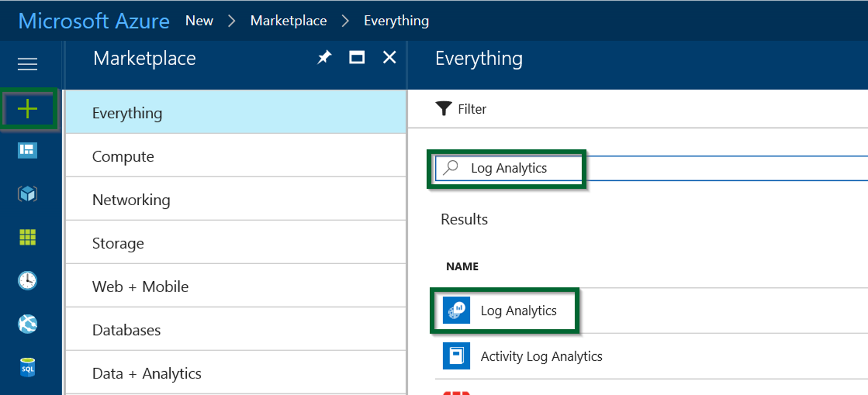Screen dimensions: 868x395
Task: Click the New breadcrumb
Action: tap(199, 21)
